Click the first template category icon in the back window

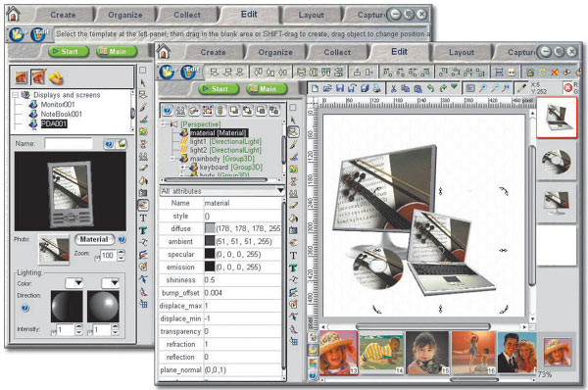click(x=22, y=77)
